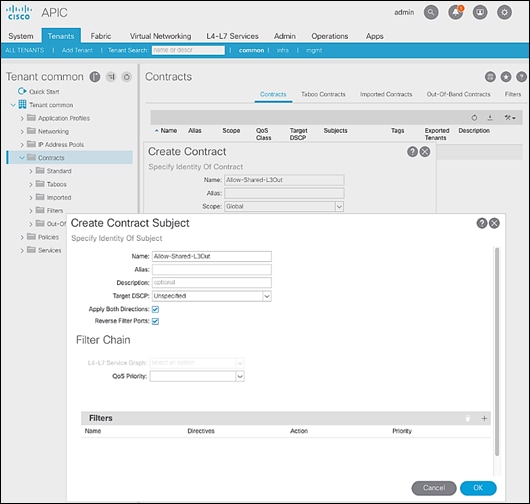Expand the Taboos folder

(31, 185)
